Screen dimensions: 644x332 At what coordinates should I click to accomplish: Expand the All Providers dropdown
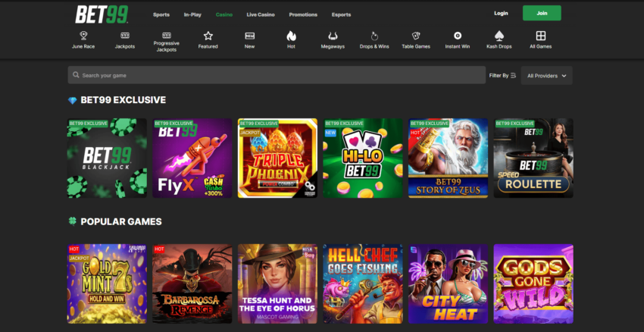tap(547, 76)
